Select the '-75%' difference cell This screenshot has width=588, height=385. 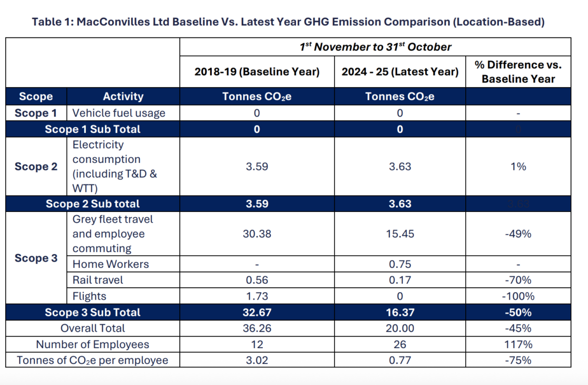(x=518, y=360)
